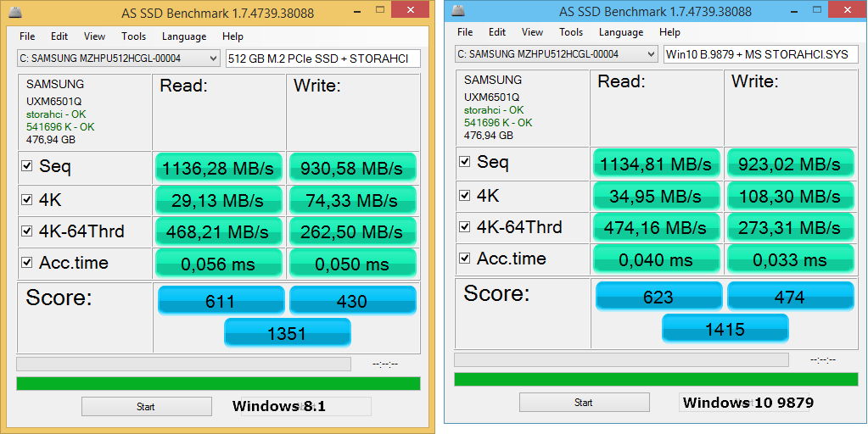Viewport: 868px width, 434px height.
Task: Click the green progress bar in Windows 10 window
Action: click(656, 379)
